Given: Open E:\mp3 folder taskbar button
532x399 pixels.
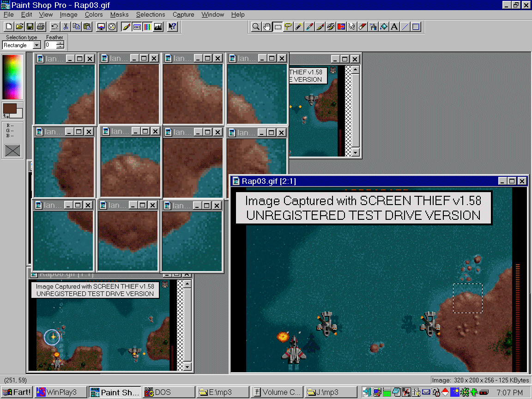Looking at the screenshot, I should coord(223,392).
